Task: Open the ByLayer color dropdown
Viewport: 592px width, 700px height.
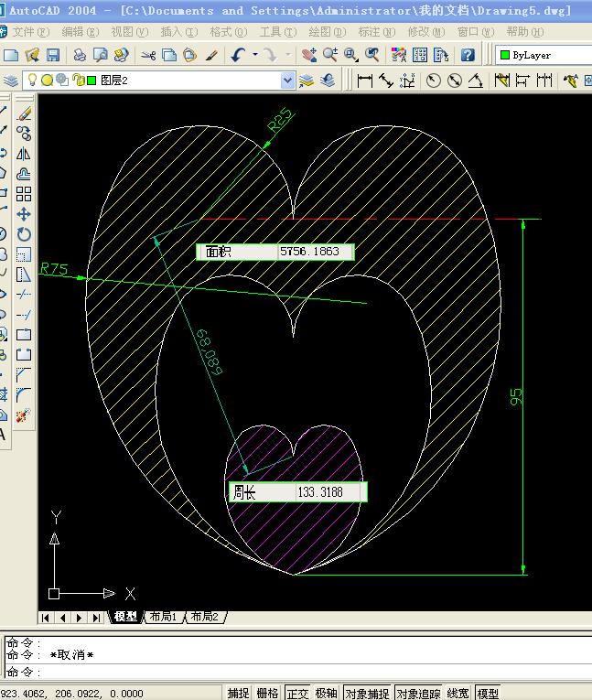Action: point(544,55)
